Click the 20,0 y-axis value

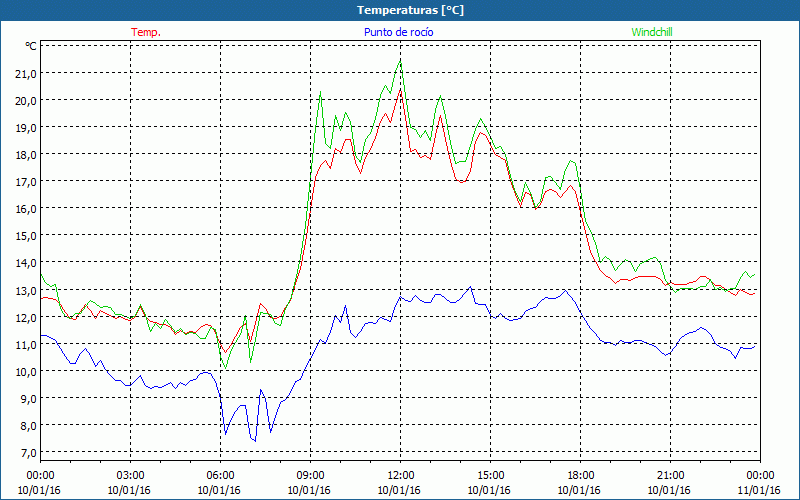click(x=27, y=101)
